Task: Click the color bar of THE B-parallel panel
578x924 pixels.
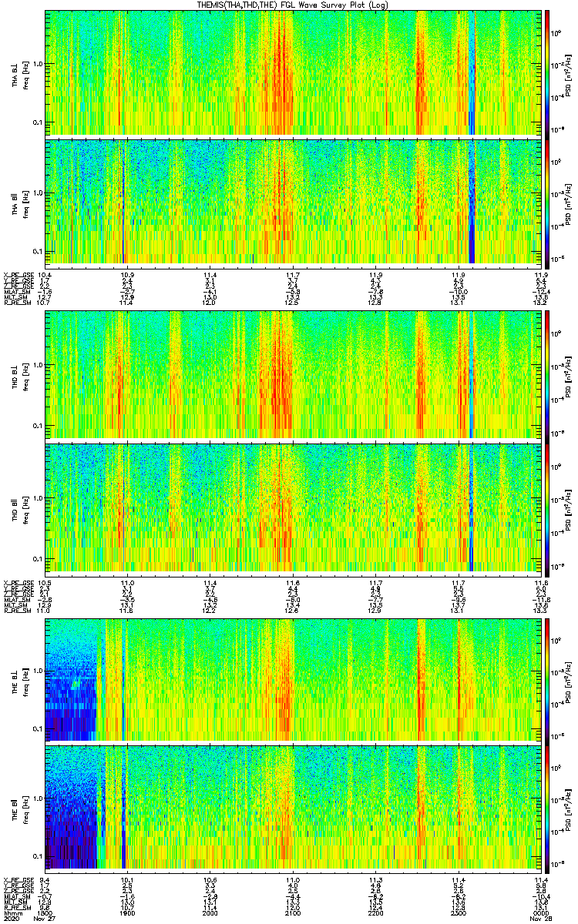Action: pyautogui.click(x=547, y=808)
